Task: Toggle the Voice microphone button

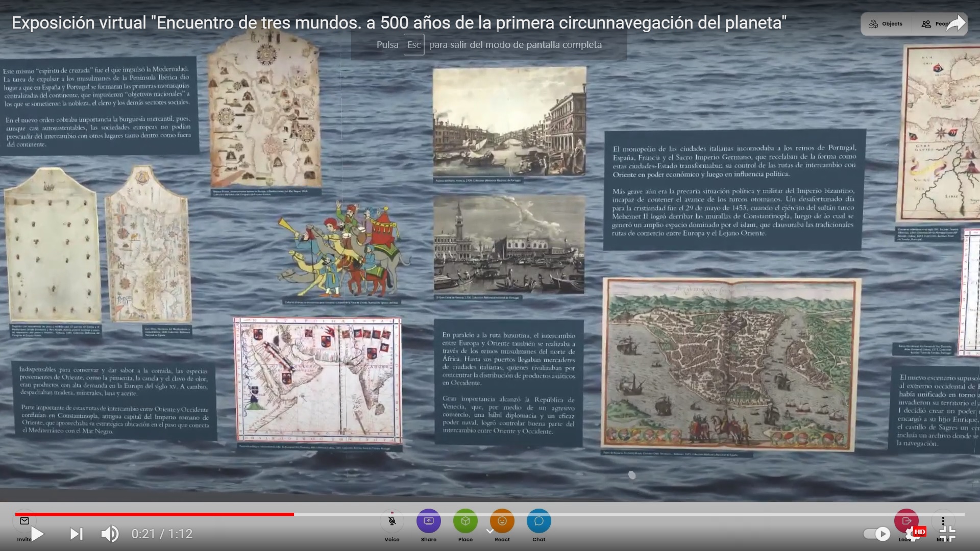Action: [392, 521]
